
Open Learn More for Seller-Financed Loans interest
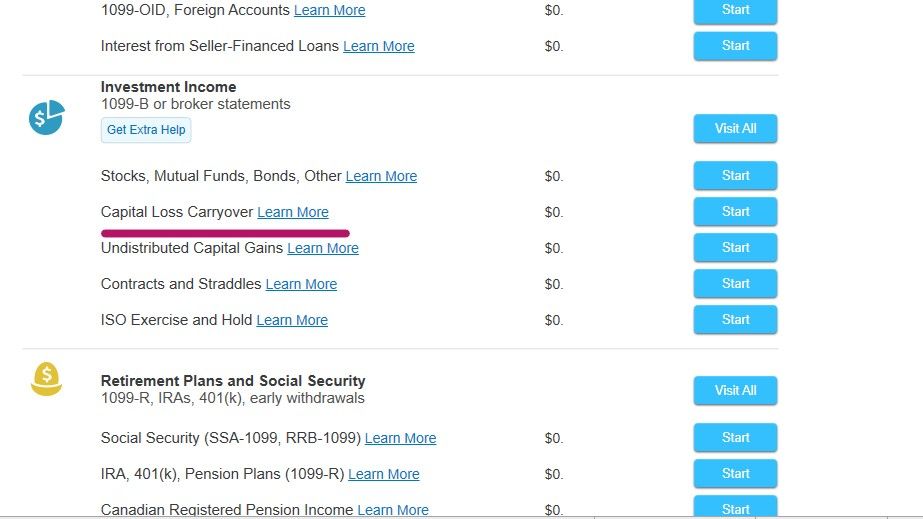tap(379, 46)
